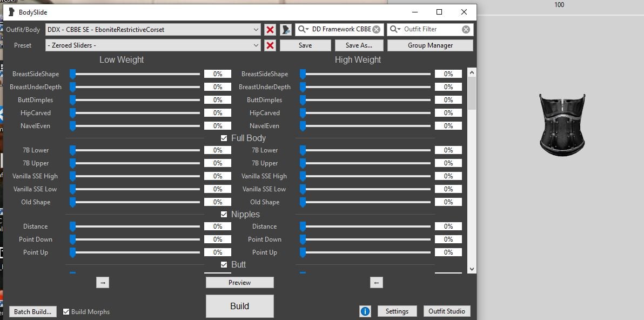Click the Low Weight column heading
644x320 pixels.
tap(122, 60)
